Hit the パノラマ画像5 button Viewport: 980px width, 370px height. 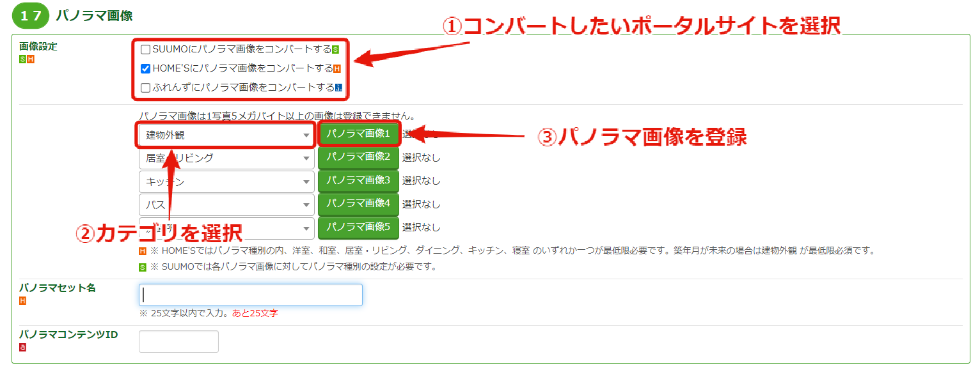coord(358,227)
